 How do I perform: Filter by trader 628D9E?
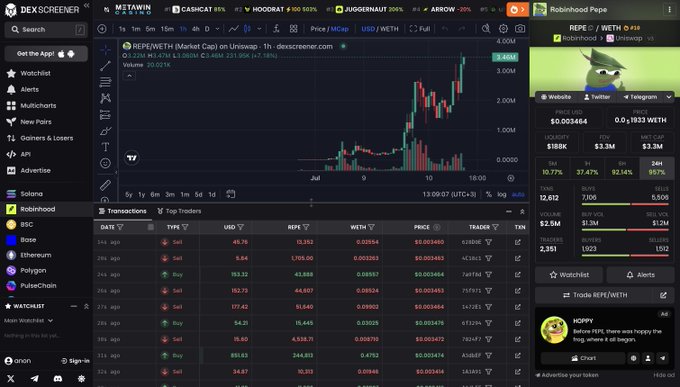pos(489,242)
